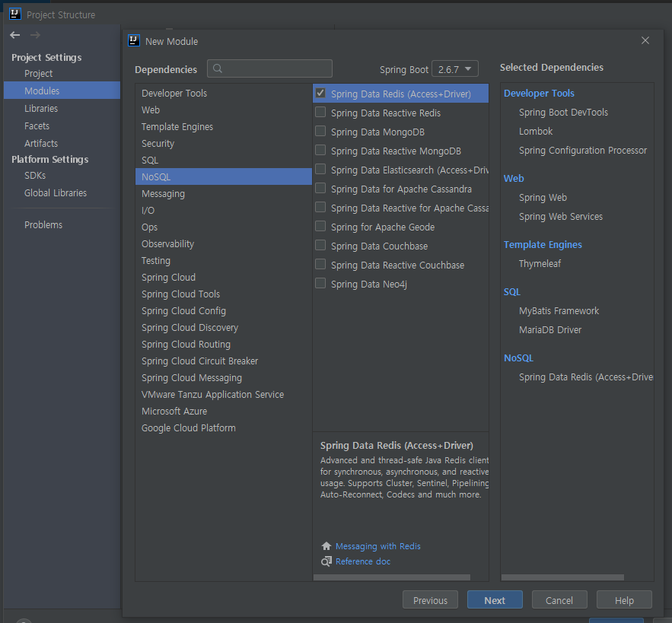The height and width of the screenshot is (623, 672).
Task: Open Libraries in Project Settings
Action: pos(62,108)
